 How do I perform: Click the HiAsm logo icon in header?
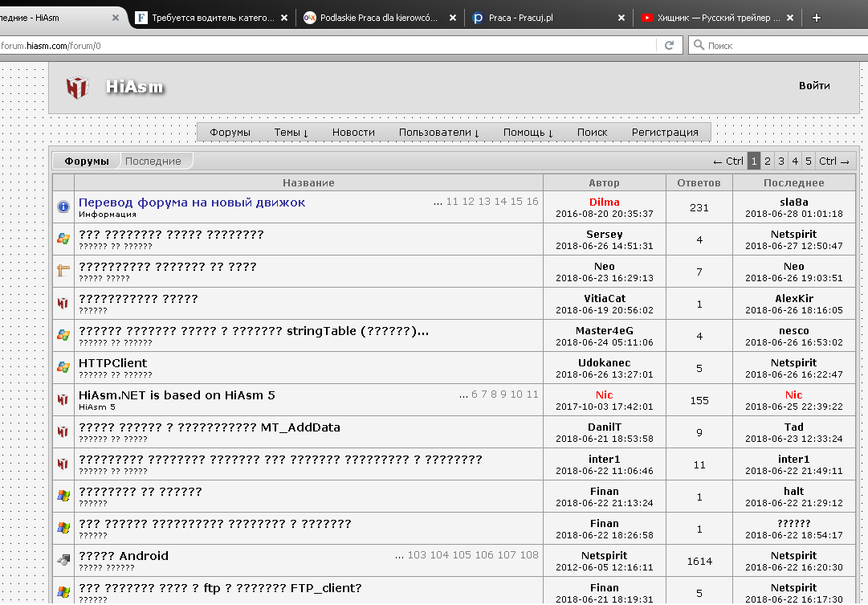point(77,87)
